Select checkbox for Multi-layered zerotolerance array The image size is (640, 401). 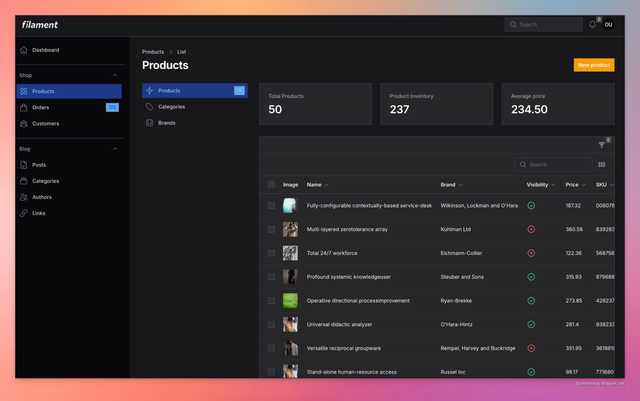click(x=271, y=229)
